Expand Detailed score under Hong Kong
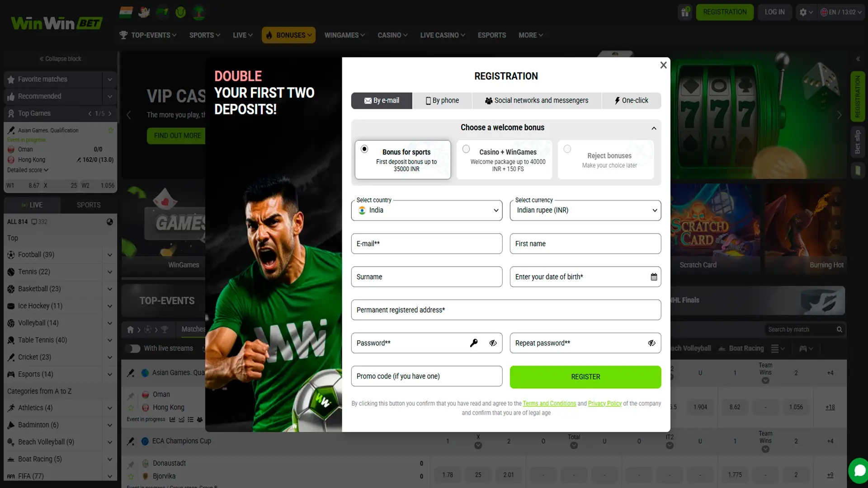The width and height of the screenshot is (868, 488). click(x=28, y=170)
